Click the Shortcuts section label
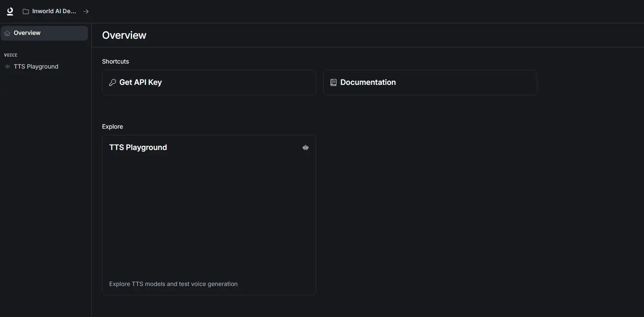644x317 pixels. [115, 62]
